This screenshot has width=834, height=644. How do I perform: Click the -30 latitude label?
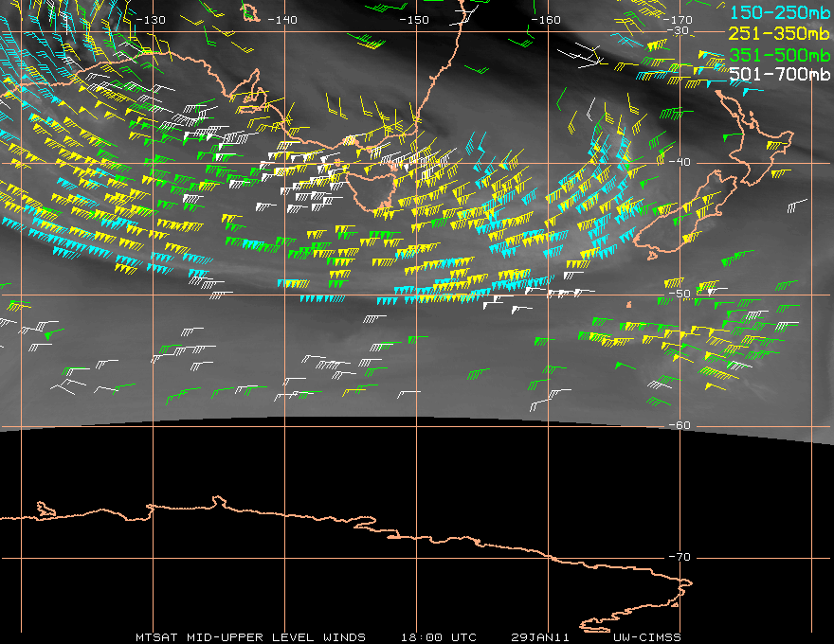pyautogui.click(x=678, y=30)
